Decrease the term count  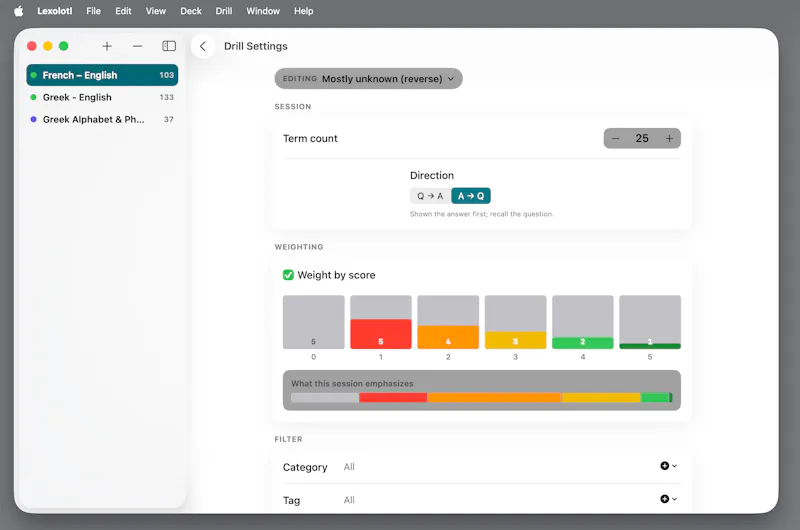pyautogui.click(x=616, y=138)
